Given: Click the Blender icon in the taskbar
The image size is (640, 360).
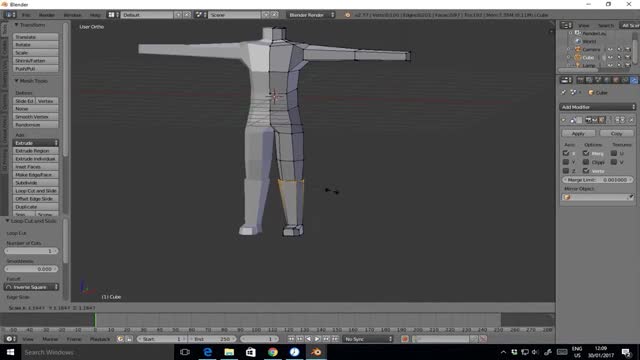Looking at the screenshot, I should tap(316, 352).
